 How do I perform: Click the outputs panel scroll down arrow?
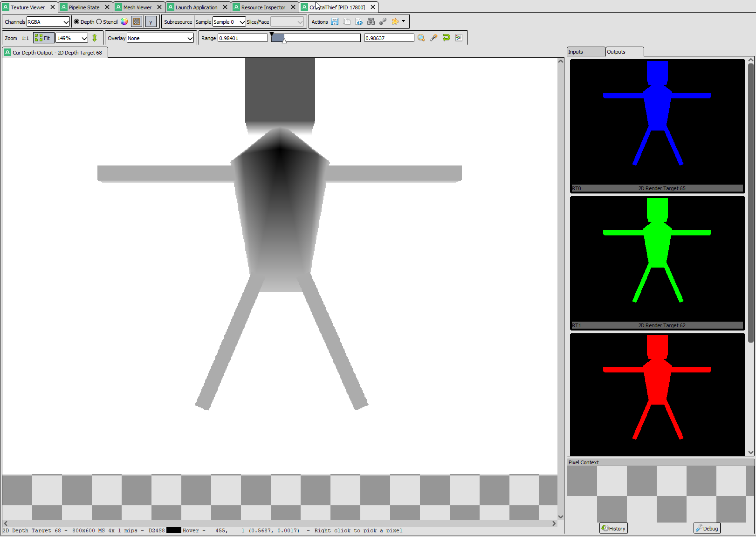point(750,452)
